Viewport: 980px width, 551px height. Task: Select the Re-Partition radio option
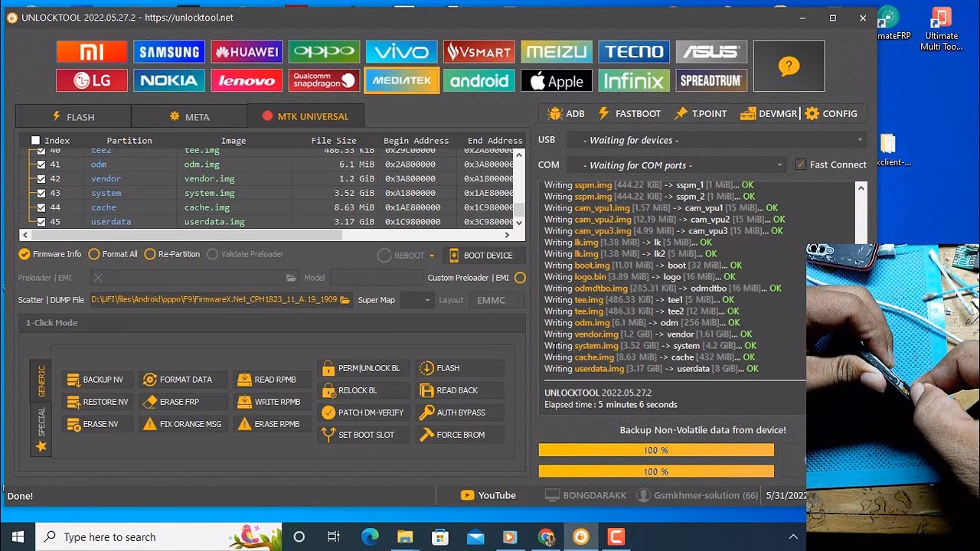172,254
